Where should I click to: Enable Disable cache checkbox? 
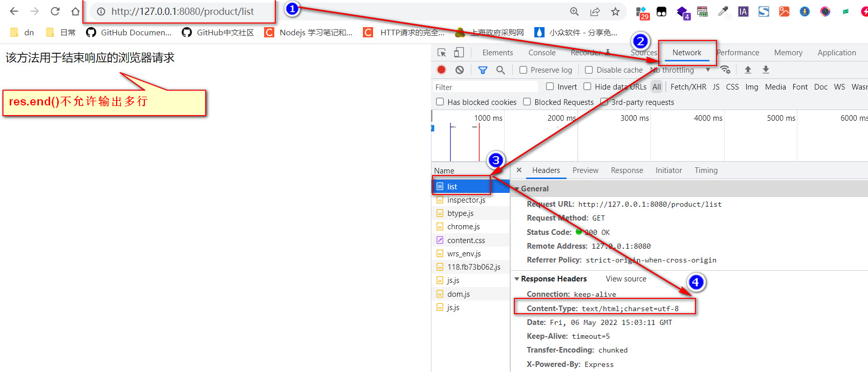[589, 70]
